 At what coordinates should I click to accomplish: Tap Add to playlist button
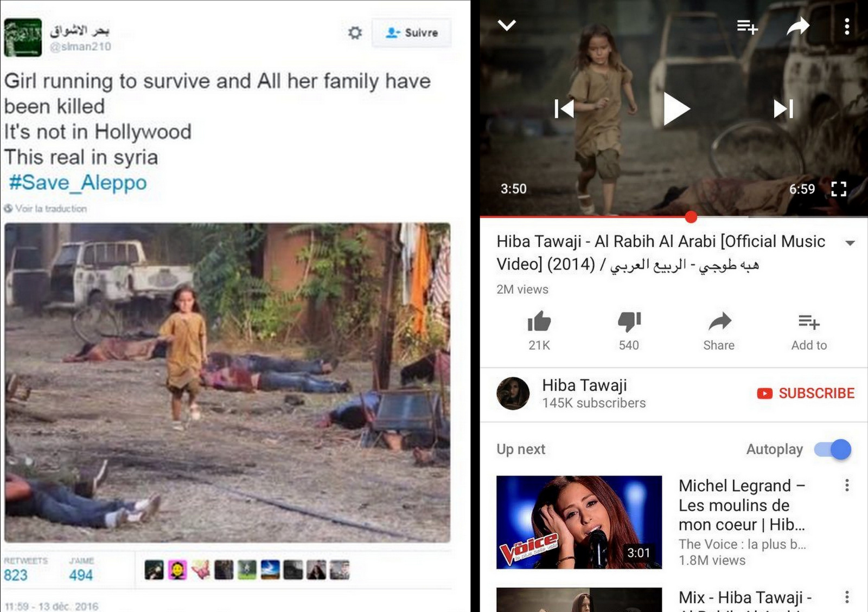click(809, 332)
